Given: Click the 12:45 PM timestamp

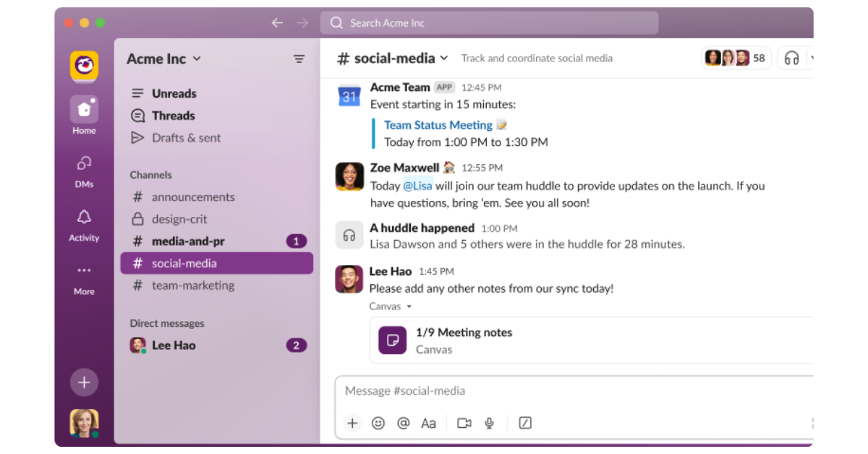Looking at the screenshot, I should (x=481, y=87).
